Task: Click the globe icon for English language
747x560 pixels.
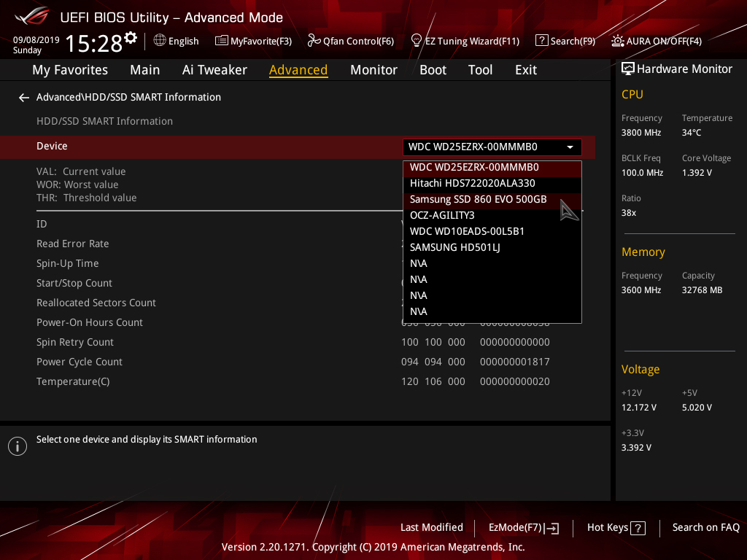Action: click(160, 41)
